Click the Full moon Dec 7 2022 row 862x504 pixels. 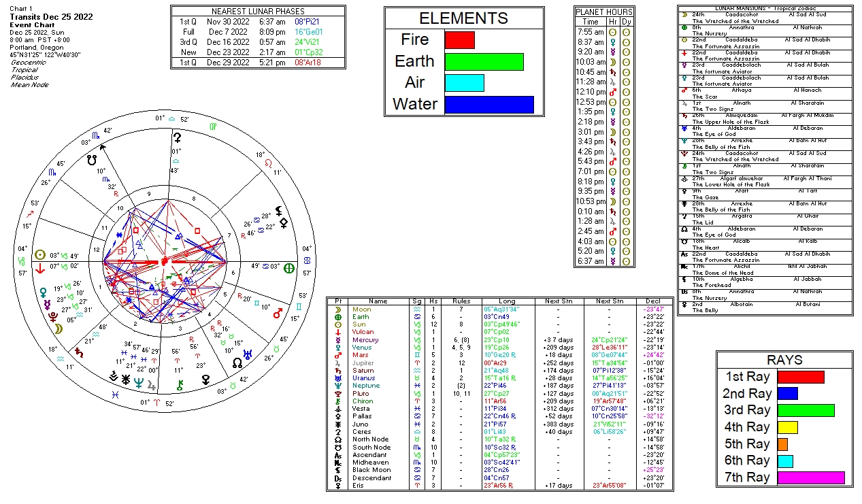[258, 31]
